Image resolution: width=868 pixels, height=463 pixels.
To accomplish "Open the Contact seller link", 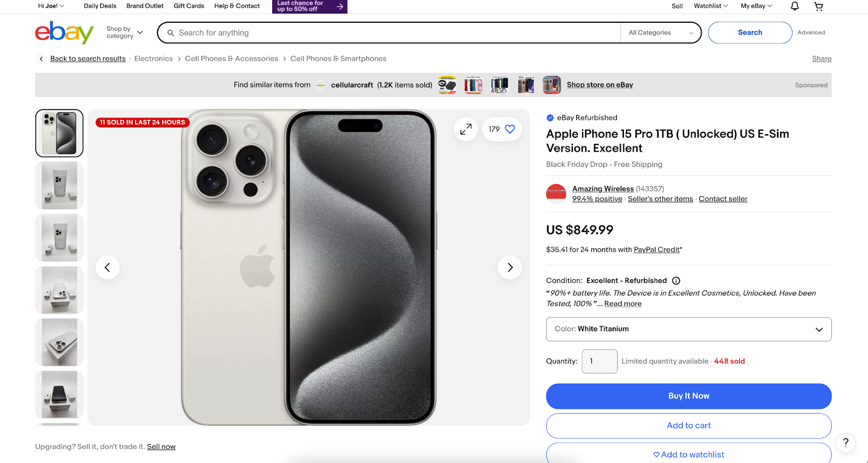I will tap(723, 198).
